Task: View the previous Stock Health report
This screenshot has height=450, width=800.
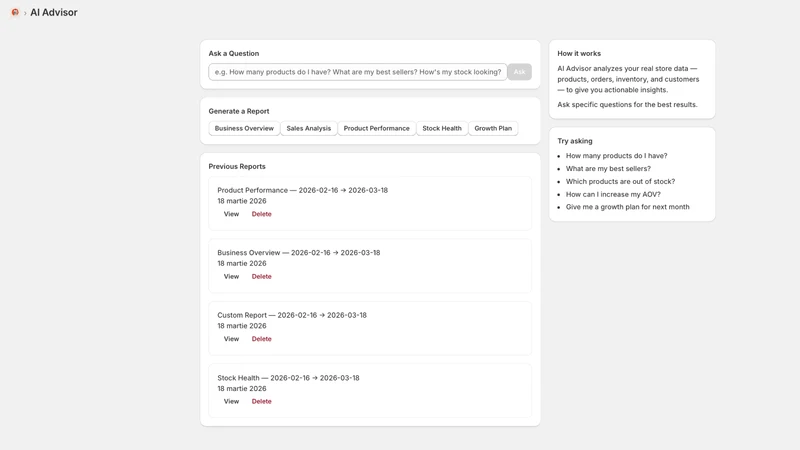Action: [231, 402]
